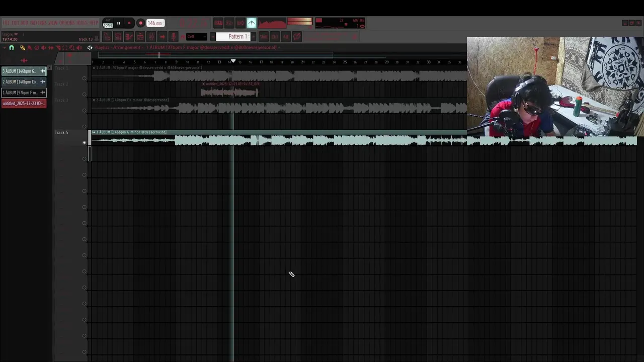Click the keyboard icon in top recording row

218,23
